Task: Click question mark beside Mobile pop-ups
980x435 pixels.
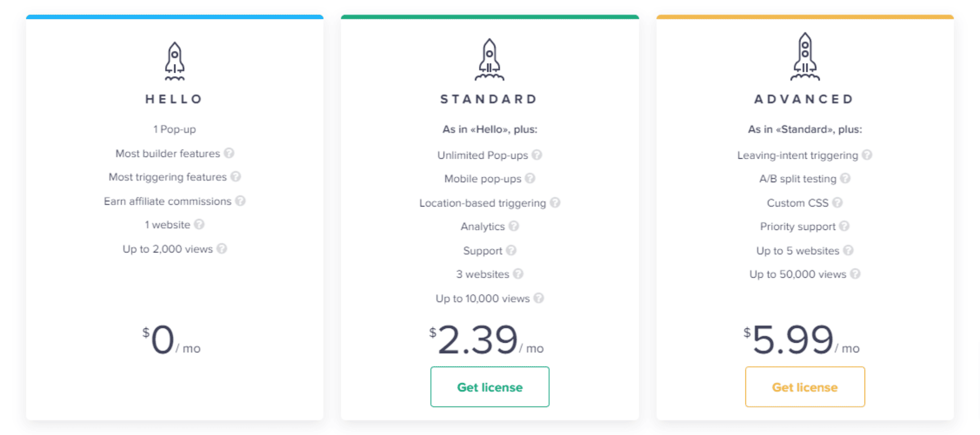Action: point(530,178)
